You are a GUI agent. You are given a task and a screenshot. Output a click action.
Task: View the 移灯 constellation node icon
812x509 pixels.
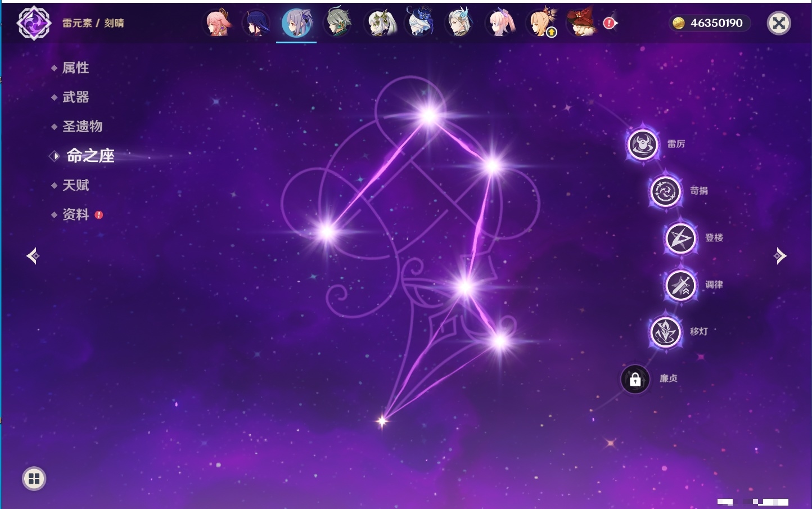click(x=665, y=332)
